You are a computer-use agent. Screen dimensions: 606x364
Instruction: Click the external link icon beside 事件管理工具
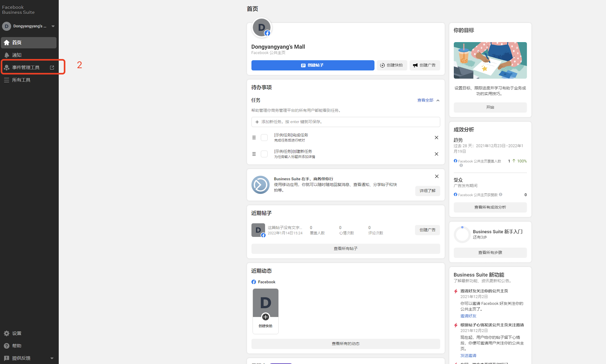52,67
